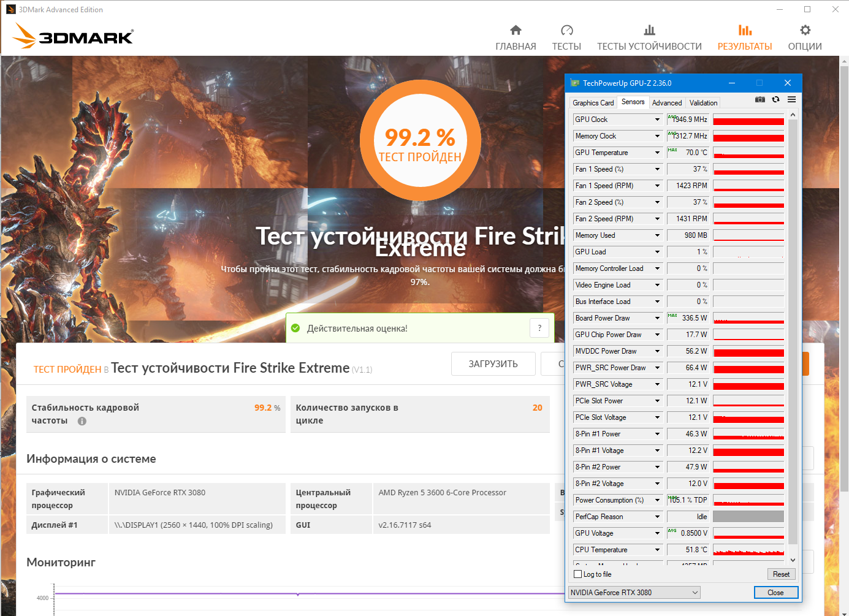Click the loop count value 20
Image resolution: width=849 pixels, height=616 pixels.
(x=537, y=408)
